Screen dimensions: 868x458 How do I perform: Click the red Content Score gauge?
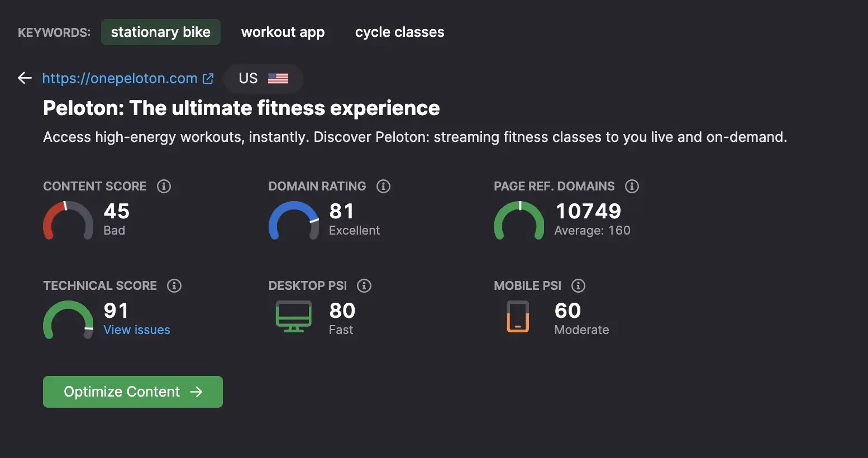68,220
